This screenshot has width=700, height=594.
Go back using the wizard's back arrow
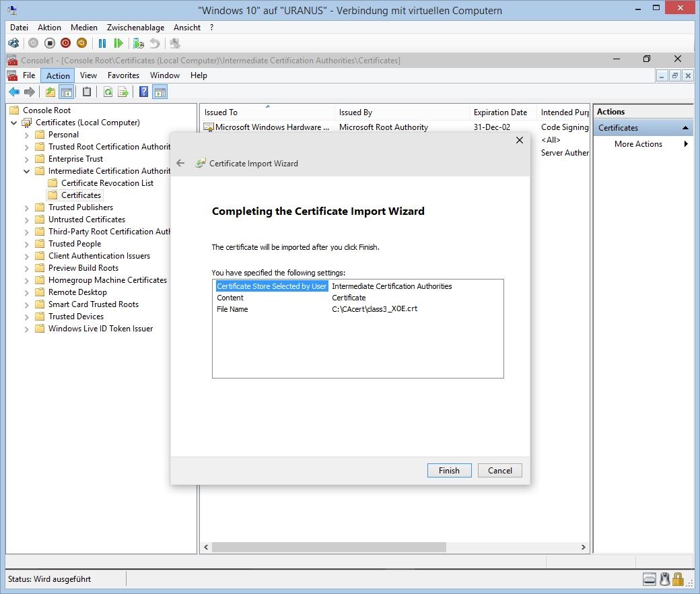point(180,163)
